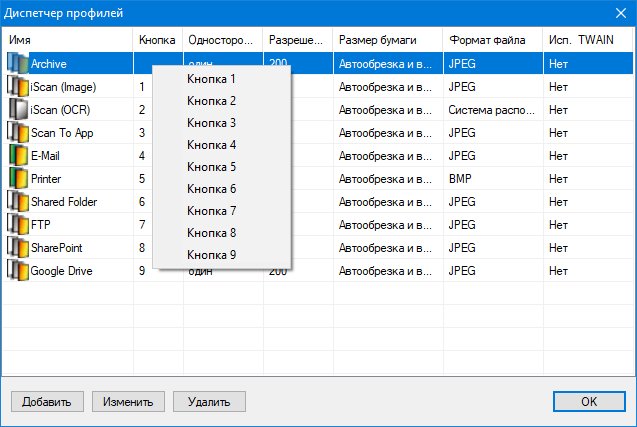The image size is (637, 427).
Task: Choose Кнопка 1 from the popup menu
Action: (211, 79)
